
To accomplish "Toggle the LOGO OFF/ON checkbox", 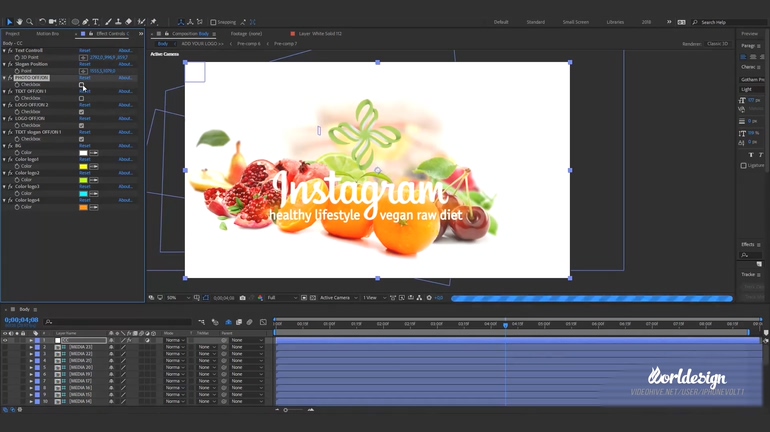I will (x=82, y=126).
